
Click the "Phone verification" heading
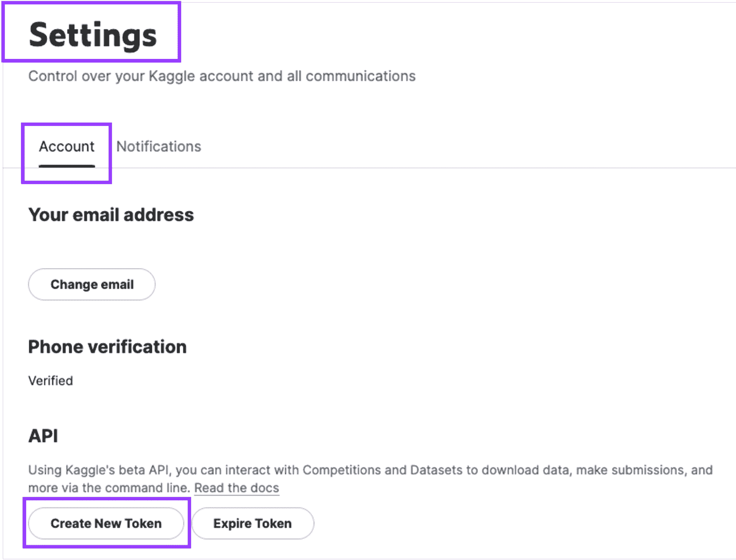point(107,347)
